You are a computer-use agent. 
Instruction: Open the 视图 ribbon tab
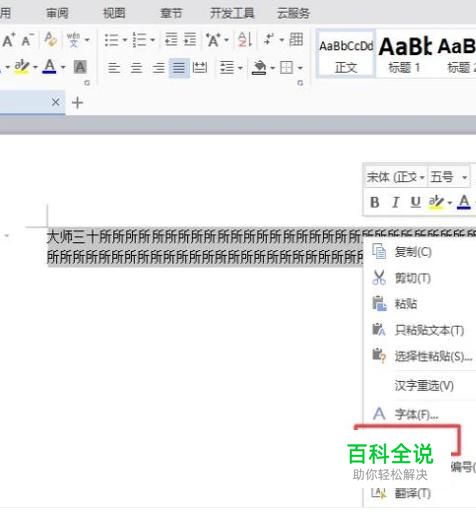pyautogui.click(x=114, y=13)
